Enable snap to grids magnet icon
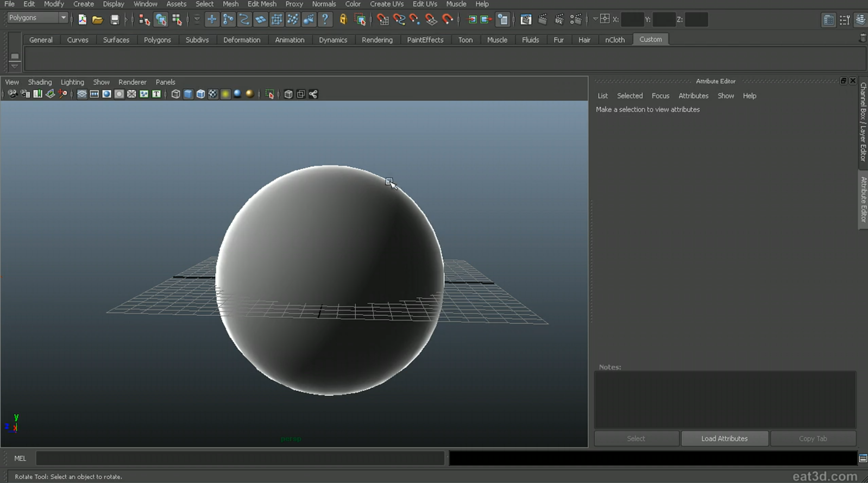868x483 pixels. click(383, 20)
